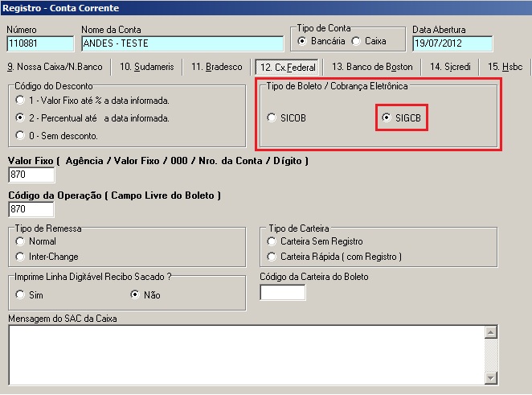532x395 pixels.
Task: Switch to the 11. Bradesco tab
Action: tap(217, 67)
